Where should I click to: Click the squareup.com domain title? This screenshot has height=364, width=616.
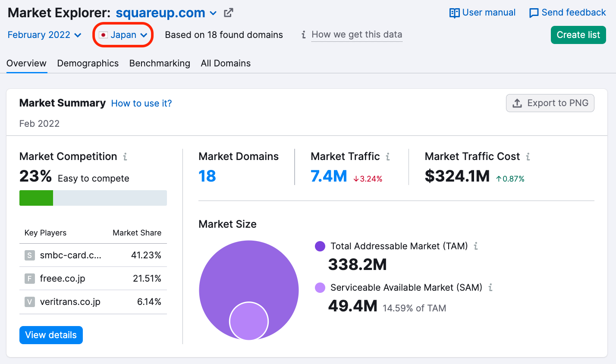pos(160,13)
